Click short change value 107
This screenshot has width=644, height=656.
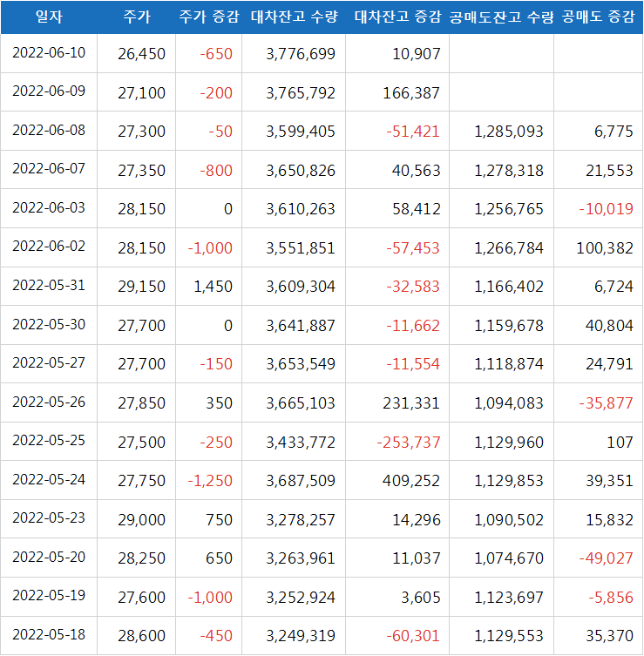pyautogui.click(x=620, y=443)
